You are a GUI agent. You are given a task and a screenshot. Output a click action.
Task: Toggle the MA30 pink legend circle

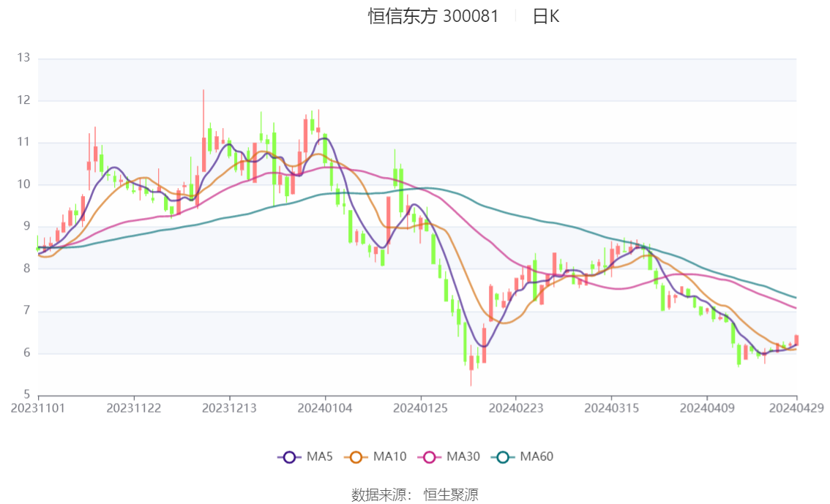click(x=430, y=457)
